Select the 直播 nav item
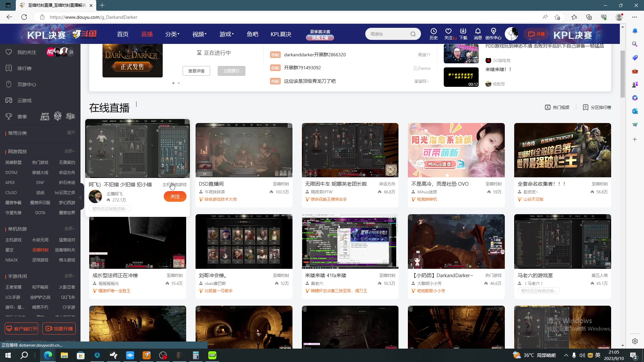 tap(147, 34)
